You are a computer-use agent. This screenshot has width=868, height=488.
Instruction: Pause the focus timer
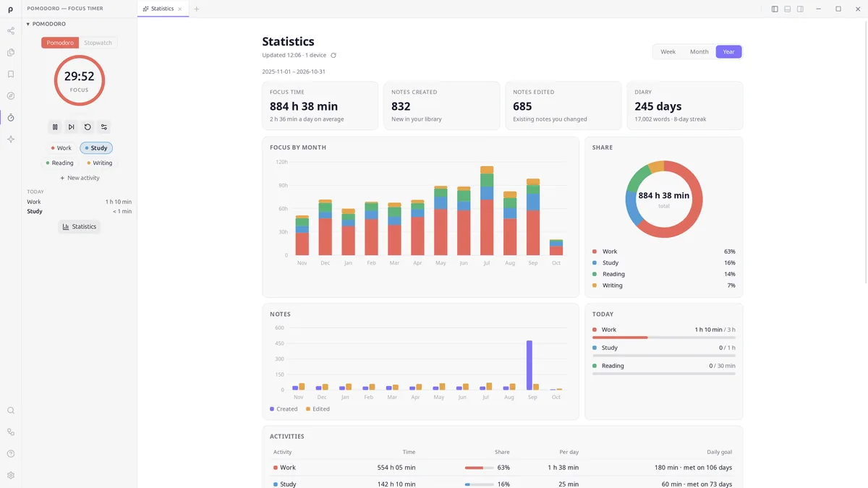pyautogui.click(x=55, y=127)
